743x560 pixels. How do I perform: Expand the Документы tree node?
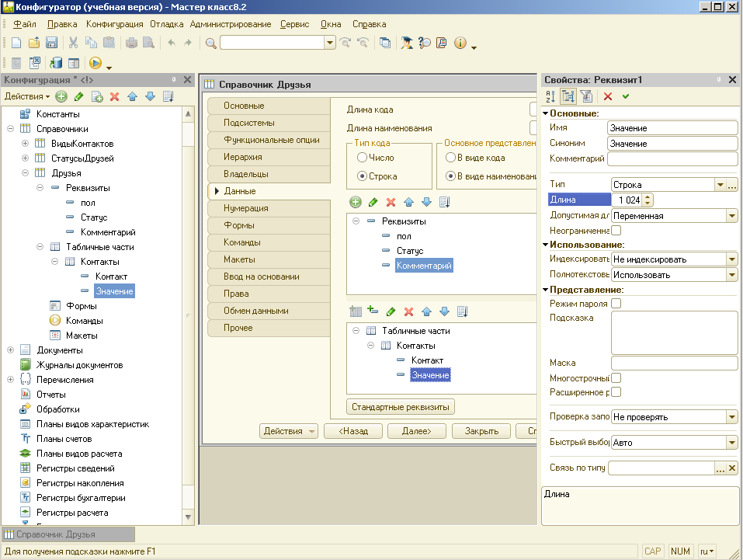[x=11, y=350]
